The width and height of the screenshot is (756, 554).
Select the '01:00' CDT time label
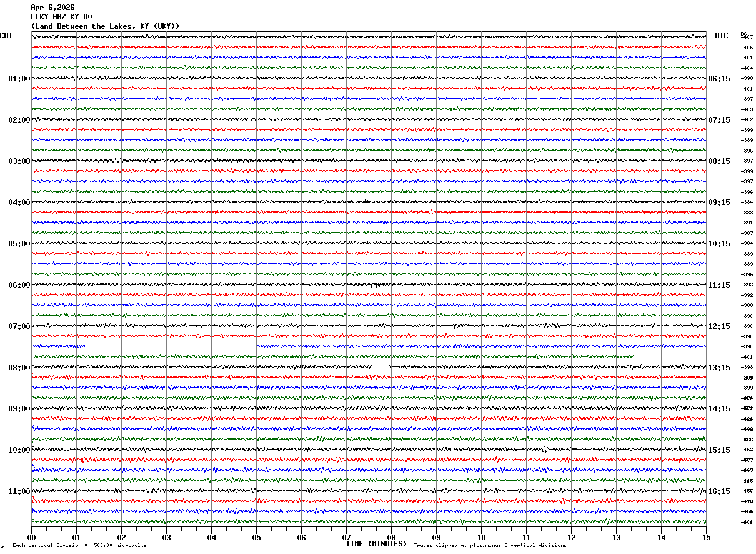[x=19, y=79]
